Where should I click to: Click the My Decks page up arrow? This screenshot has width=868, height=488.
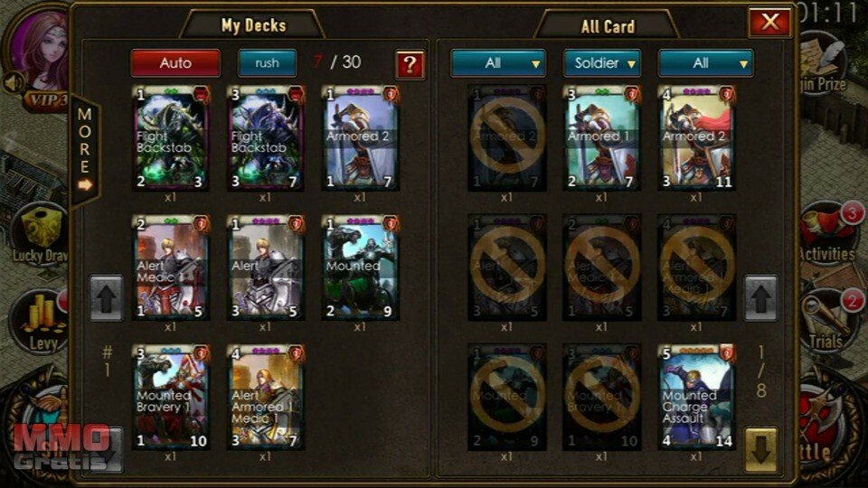[107, 297]
